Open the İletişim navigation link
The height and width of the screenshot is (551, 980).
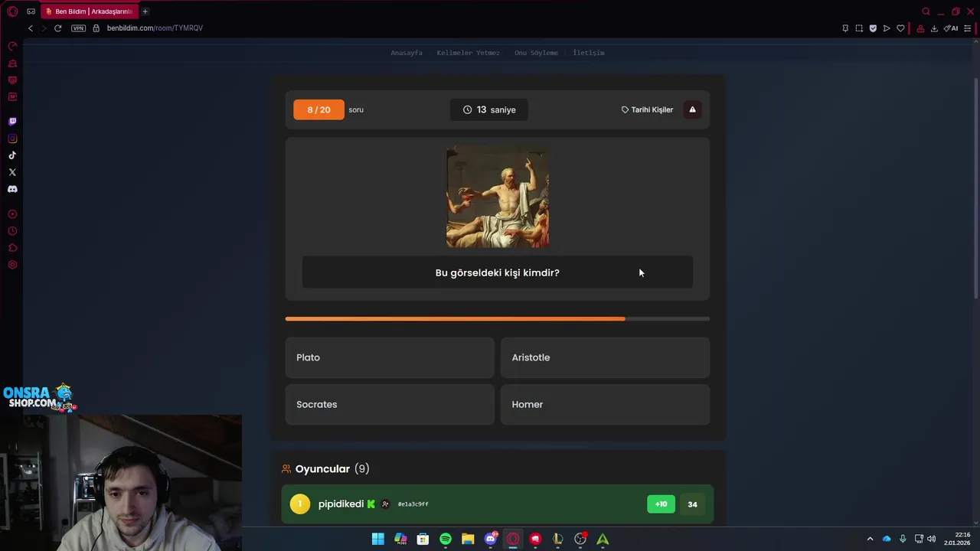589,53
